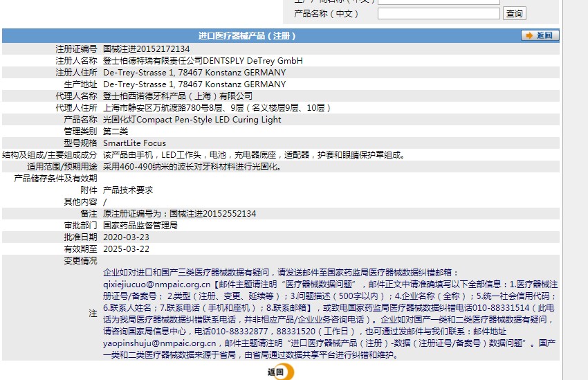Click the 注册证编号 field label

point(76,49)
